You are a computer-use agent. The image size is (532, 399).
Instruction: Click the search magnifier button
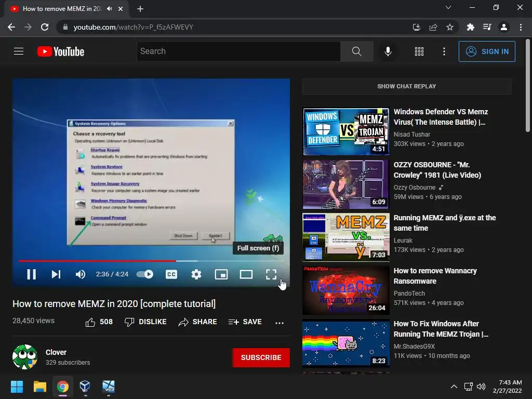(x=356, y=51)
